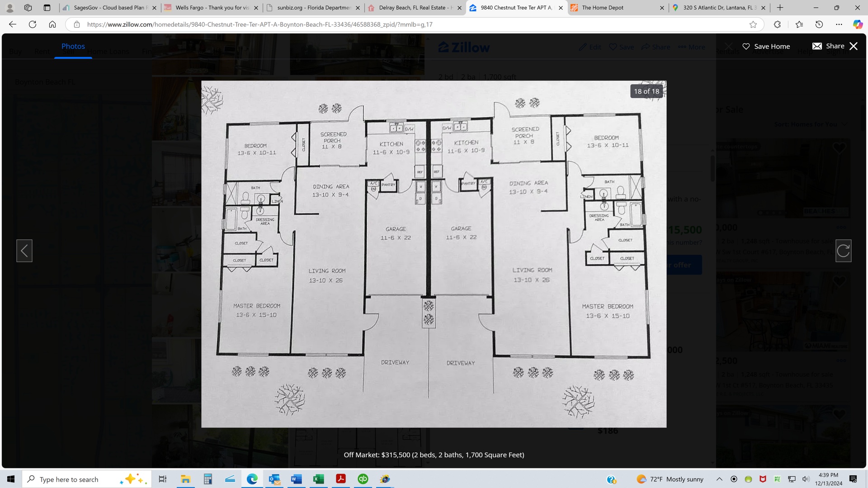Open volume control in tray
The width and height of the screenshot is (868, 488).
pos(806,479)
